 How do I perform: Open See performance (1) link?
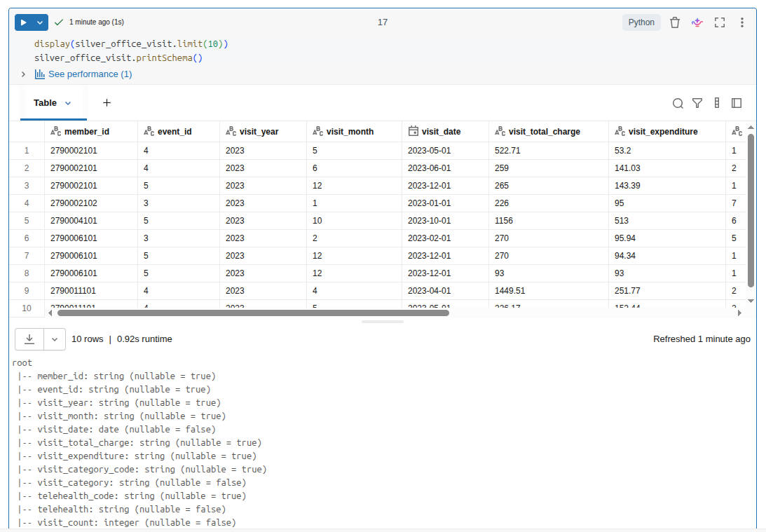90,74
